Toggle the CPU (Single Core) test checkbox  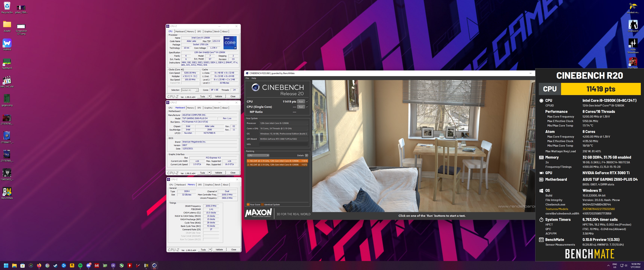(307, 107)
